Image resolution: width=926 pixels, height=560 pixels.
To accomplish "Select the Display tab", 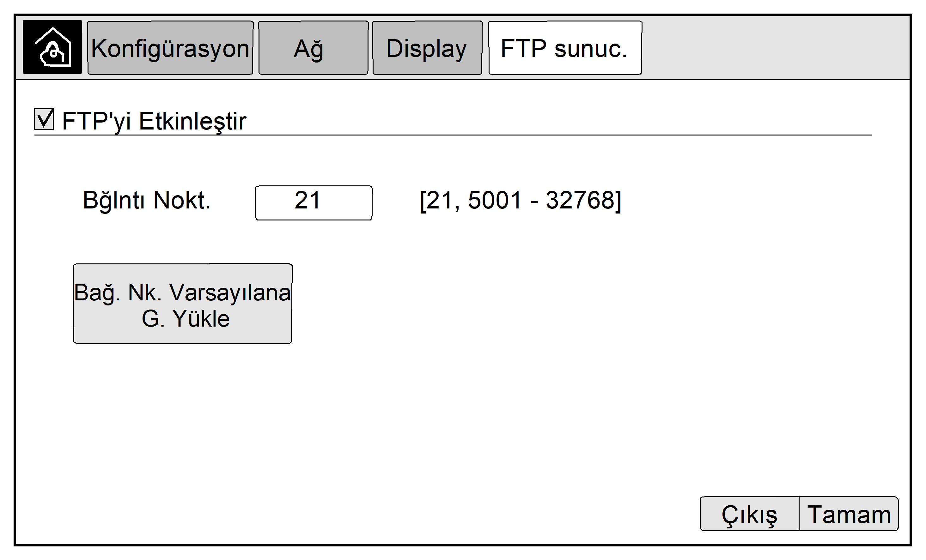I will coord(427,48).
